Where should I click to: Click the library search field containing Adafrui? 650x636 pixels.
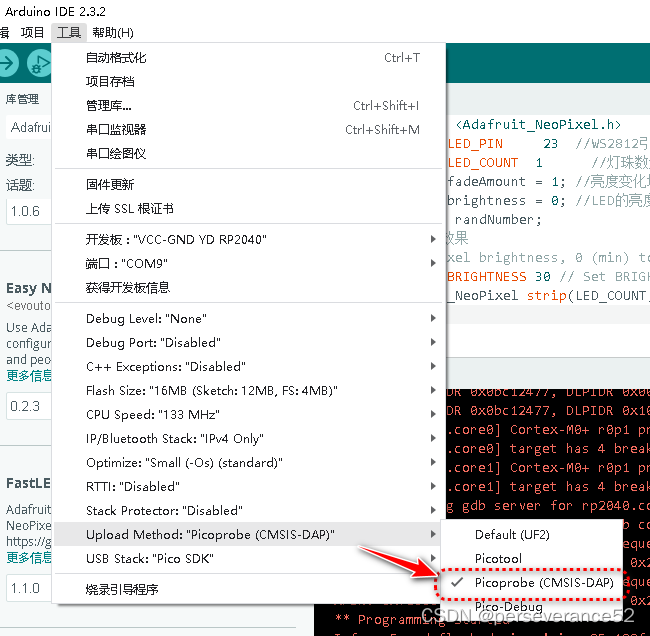click(28, 127)
